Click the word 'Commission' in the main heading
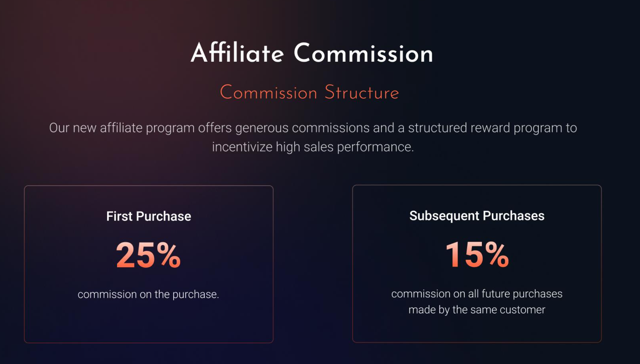640x364 pixels. [364, 53]
